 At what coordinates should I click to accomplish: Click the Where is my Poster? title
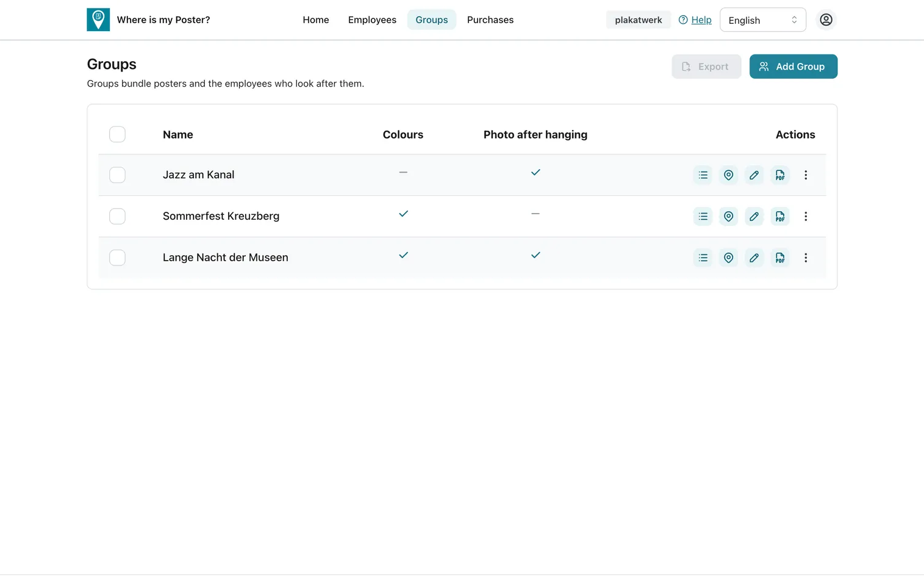(163, 20)
